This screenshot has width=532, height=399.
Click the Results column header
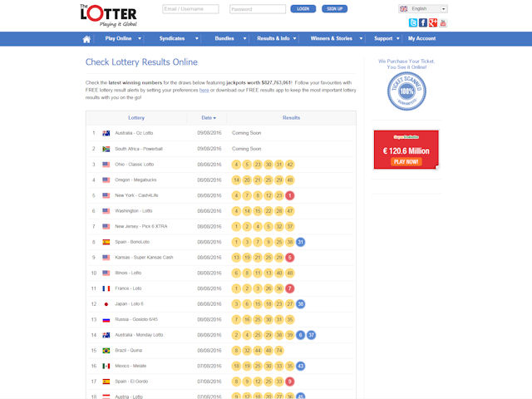click(291, 118)
